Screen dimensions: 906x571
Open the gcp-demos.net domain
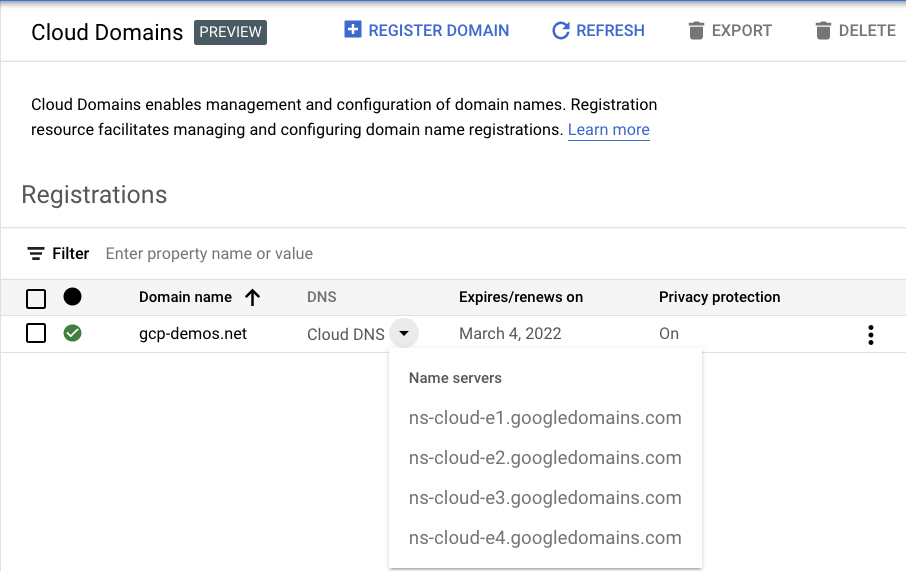[193, 334]
